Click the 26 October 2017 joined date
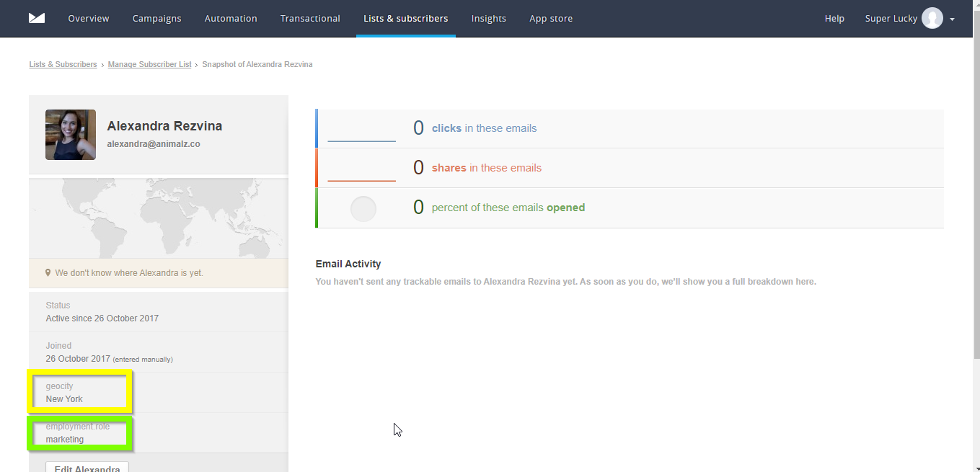Viewport: 980px width, 472px height. coord(78,359)
